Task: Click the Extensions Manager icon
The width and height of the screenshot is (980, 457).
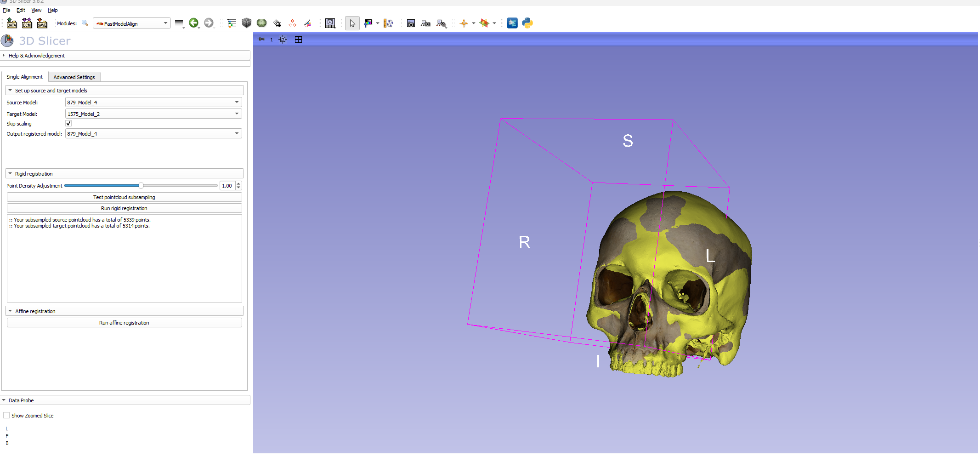Action: coord(512,23)
